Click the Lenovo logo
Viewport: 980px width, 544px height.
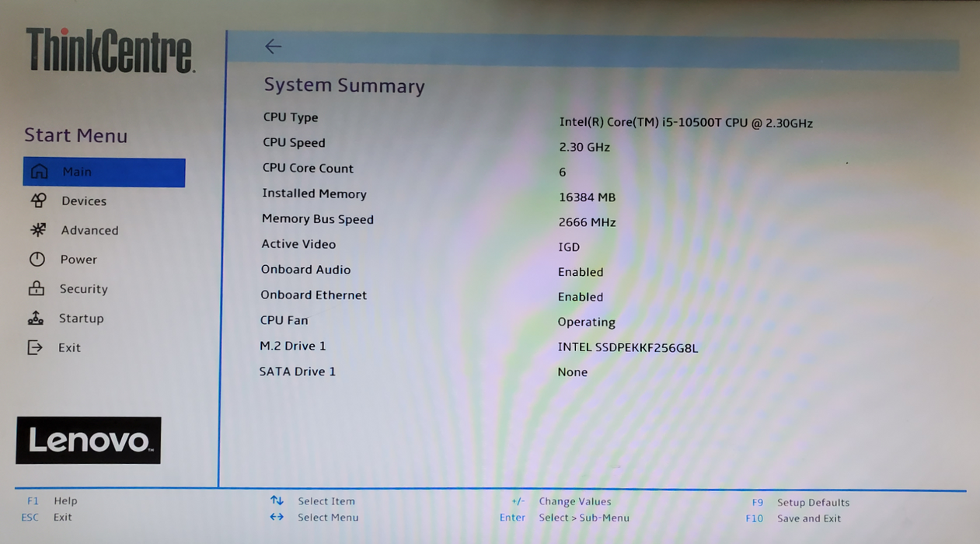coord(89,441)
